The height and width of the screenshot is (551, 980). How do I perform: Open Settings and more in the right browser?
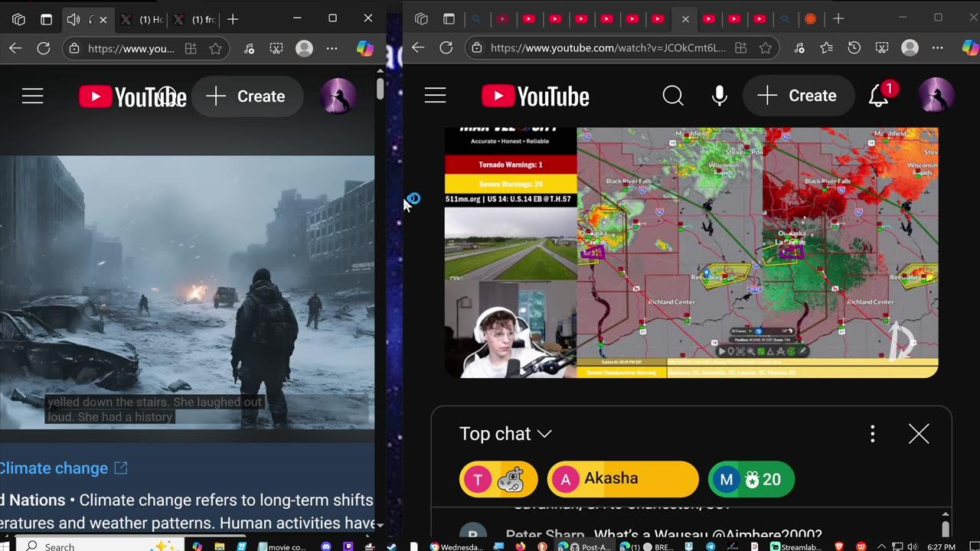[937, 47]
